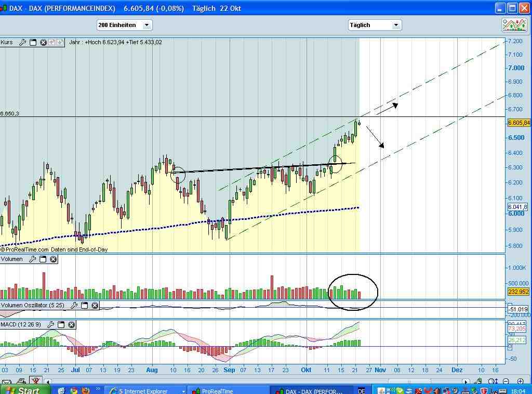Expand quick launch chevron in taskbar

point(98,389)
